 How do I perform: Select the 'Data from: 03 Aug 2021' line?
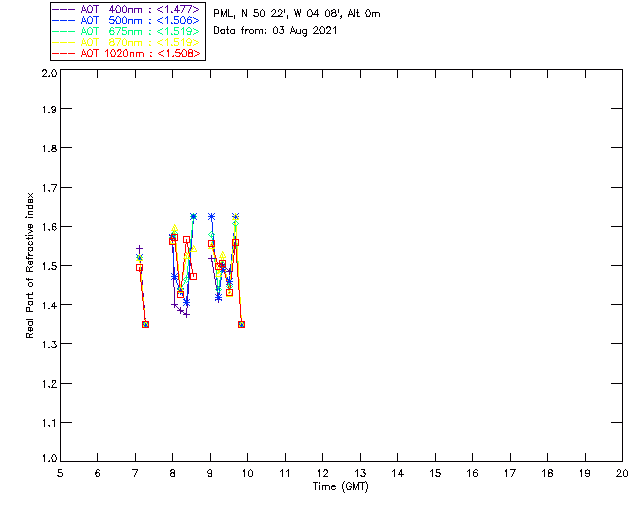275,31
